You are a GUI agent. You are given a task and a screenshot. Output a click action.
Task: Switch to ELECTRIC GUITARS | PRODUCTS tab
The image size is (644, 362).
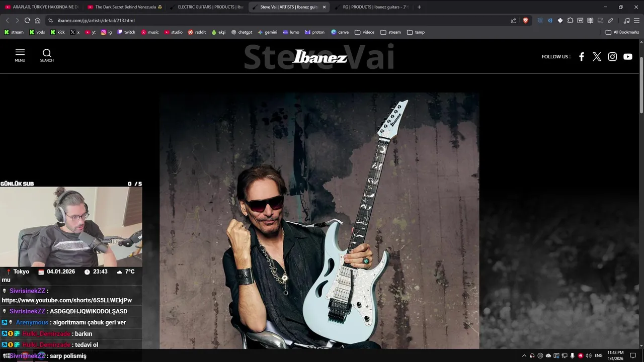206,7
